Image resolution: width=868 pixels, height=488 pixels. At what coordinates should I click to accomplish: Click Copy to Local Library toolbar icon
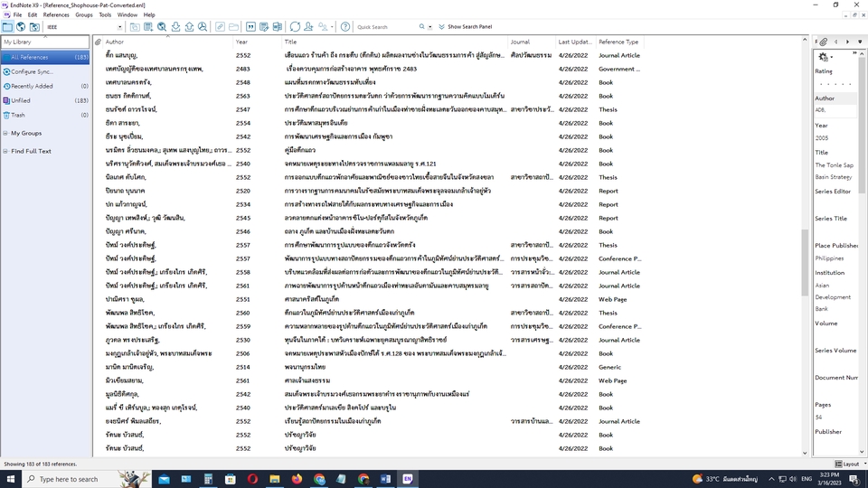[x=135, y=26]
